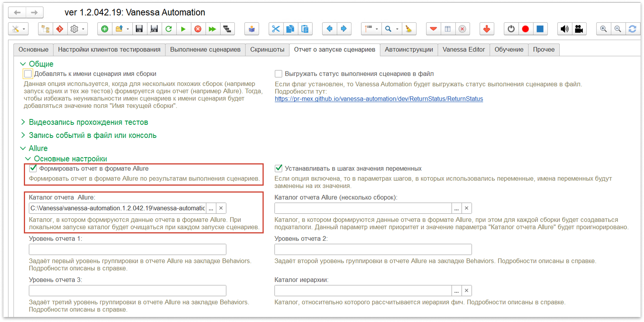Image resolution: width=644 pixels, height=322 pixels.
Task: Click the video camera icon in toolbar
Action: click(x=579, y=29)
